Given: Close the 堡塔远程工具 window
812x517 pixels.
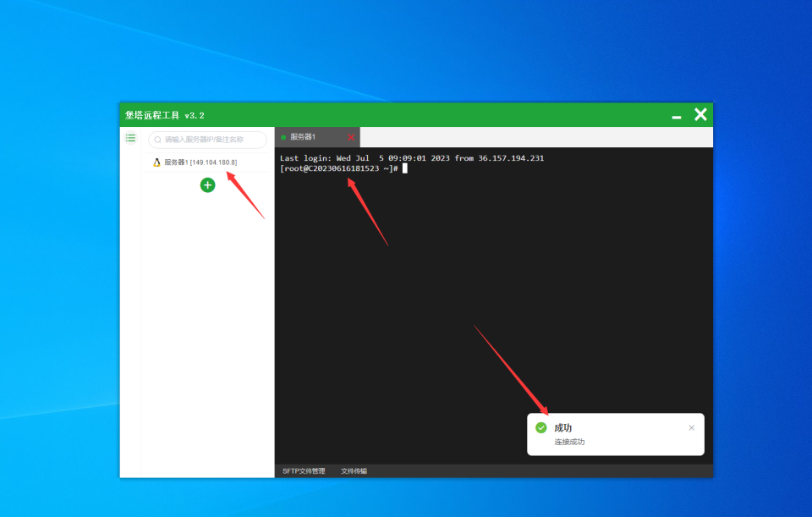Looking at the screenshot, I should (700, 114).
